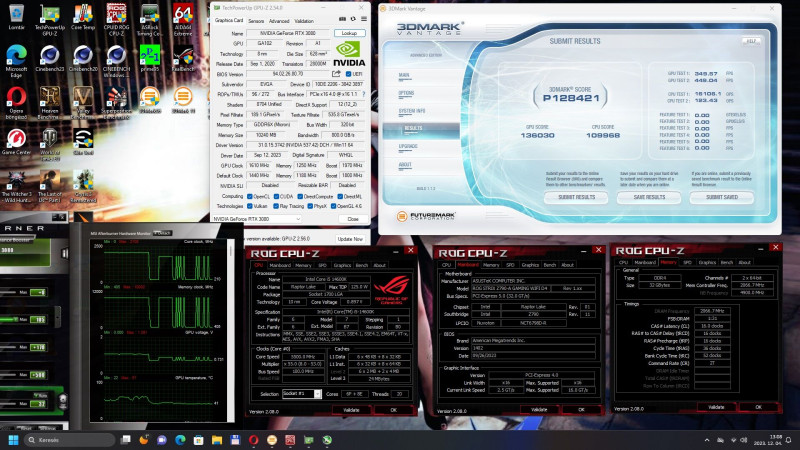Open the Recycle Bin (Lomtár) desktop icon
This screenshot has width=800, height=450.
(16, 17)
